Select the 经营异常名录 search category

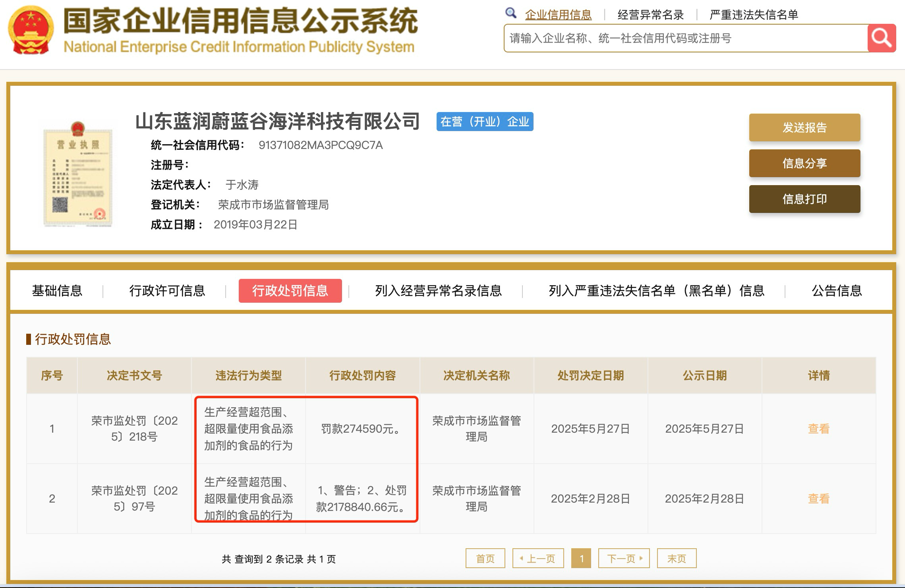[x=650, y=15]
